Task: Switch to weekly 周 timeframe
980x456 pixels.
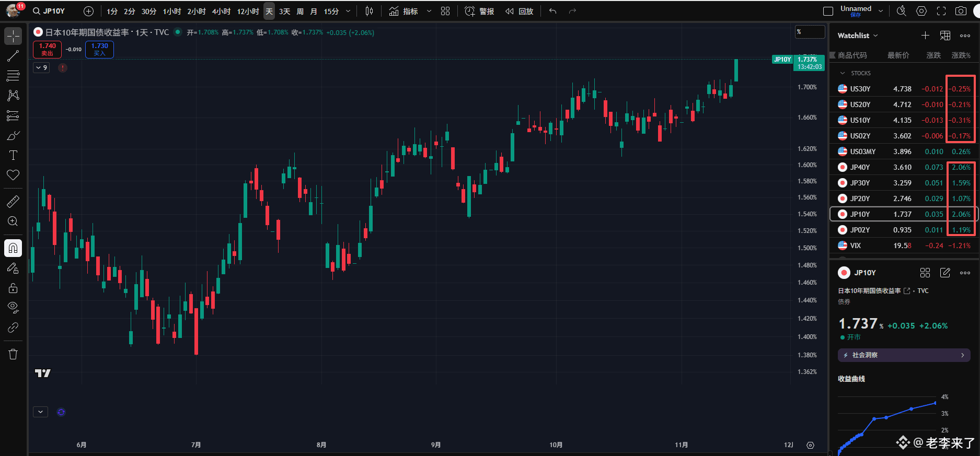Action: 300,11
